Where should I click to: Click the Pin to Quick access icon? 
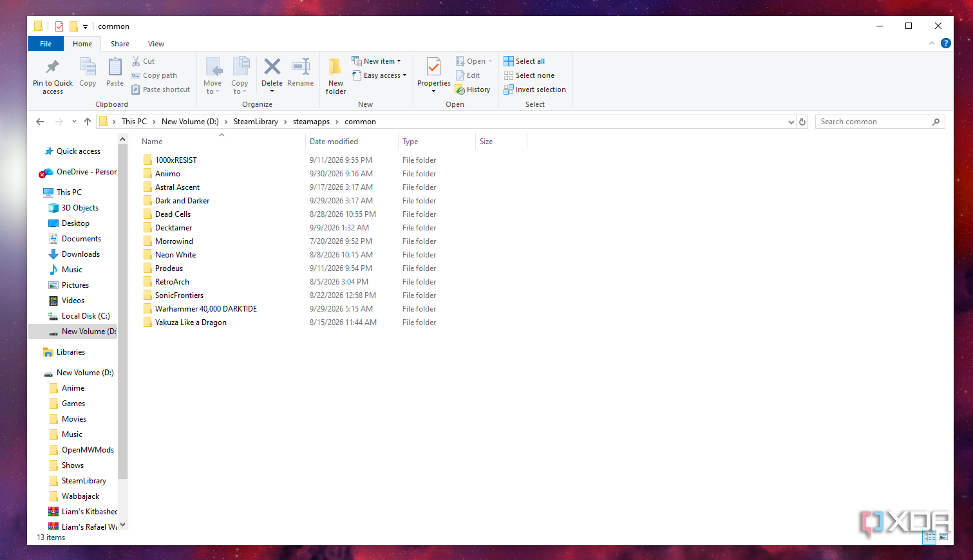[x=53, y=66]
